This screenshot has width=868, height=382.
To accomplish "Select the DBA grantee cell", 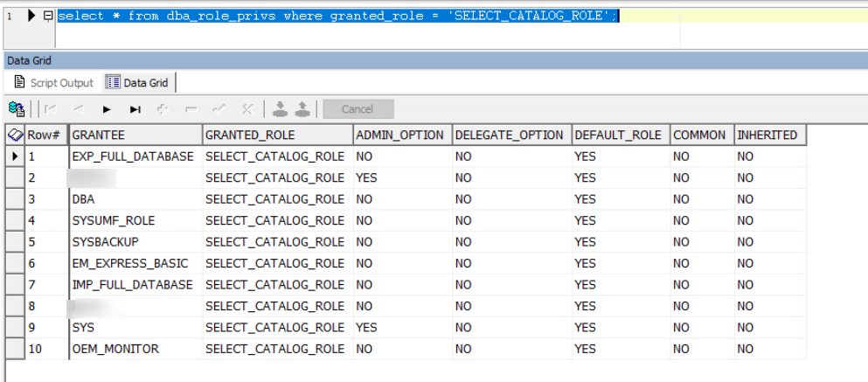I will pos(135,199).
